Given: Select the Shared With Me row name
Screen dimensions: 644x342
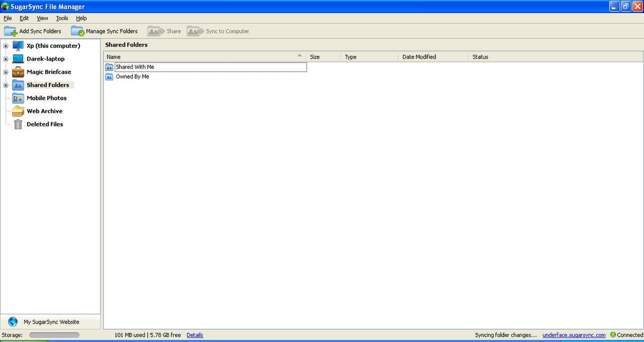Looking at the screenshot, I should [x=135, y=67].
